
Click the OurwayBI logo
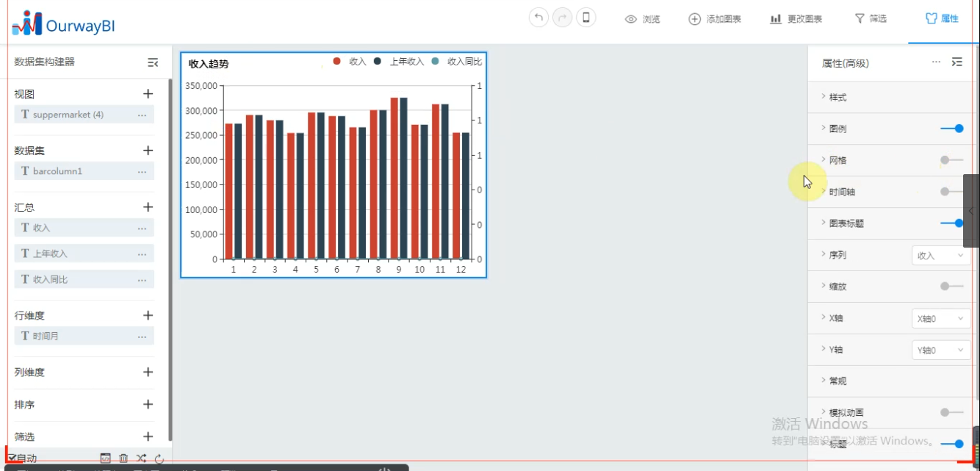(x=64, y=24)
